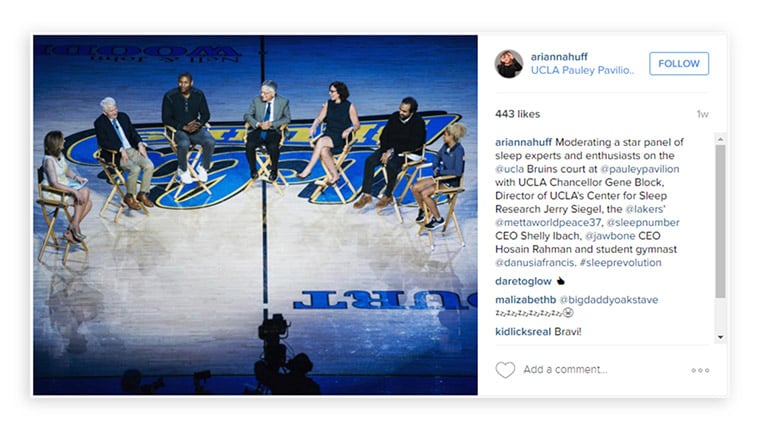760x435 pixels.
Task: Open ariannahuff's profile avatar picture
Action: tap(509, 64)
